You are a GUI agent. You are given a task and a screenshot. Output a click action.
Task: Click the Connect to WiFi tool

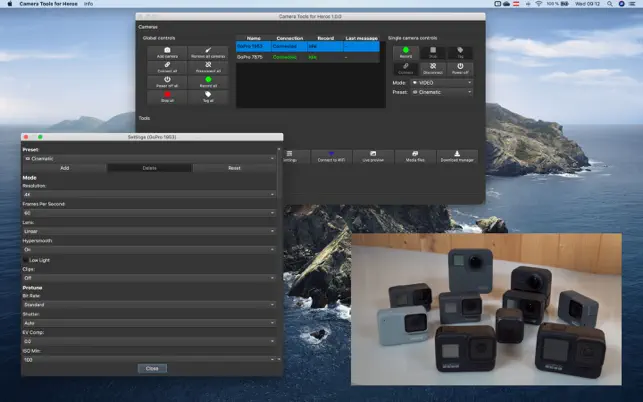[331, 156]
